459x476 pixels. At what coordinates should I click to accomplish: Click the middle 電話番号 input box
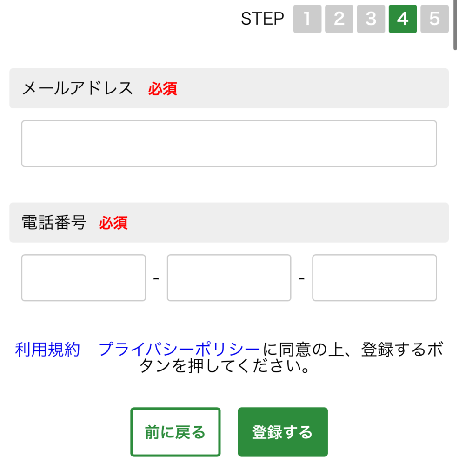pyautogui.click(x=229, y=278)
